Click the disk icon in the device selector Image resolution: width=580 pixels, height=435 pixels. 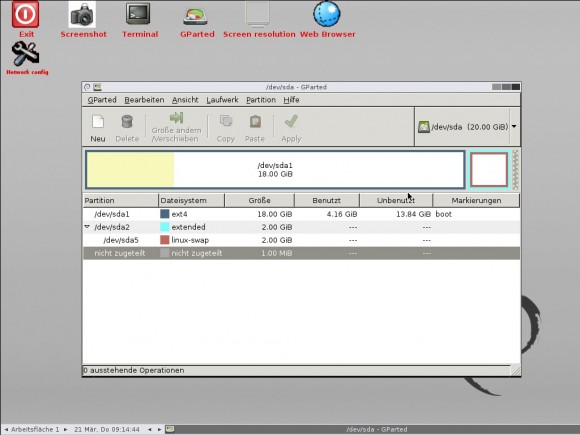click(424, 127)
